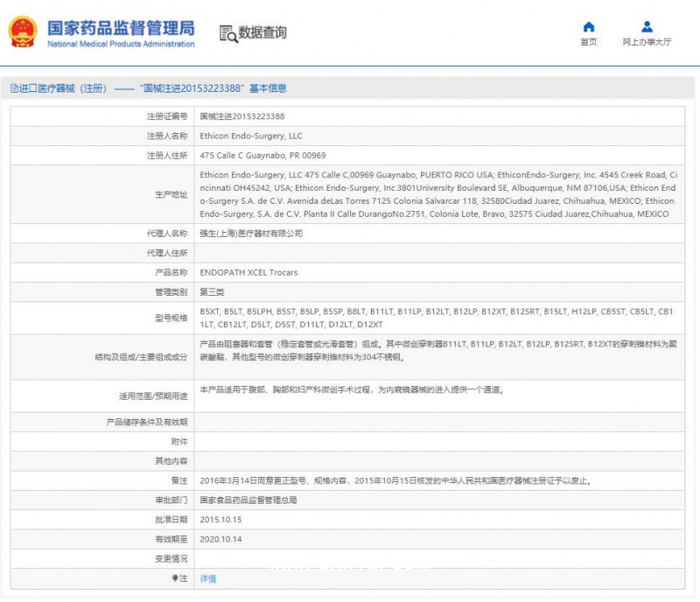This screenshot has height=602, width=700.
Task: Select registration number 国械注进20153223388 value
Action: pyautogui.click(x=242, y=116)
